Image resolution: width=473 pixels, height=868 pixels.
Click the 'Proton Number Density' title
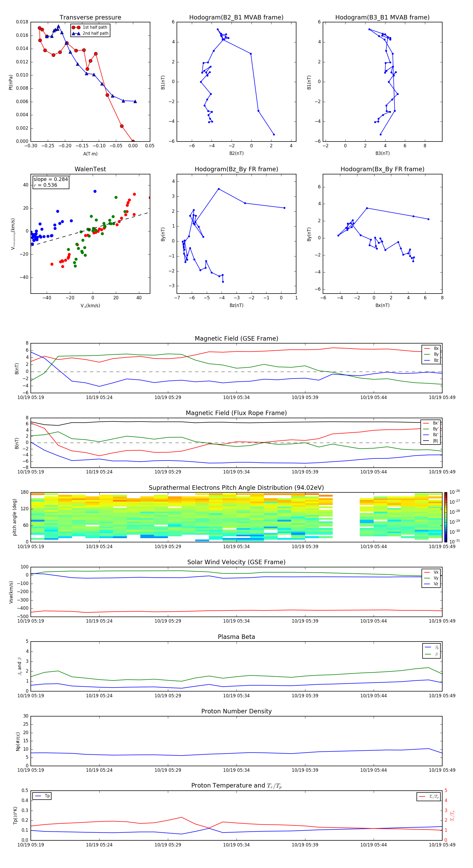click(x=236, y=711)
